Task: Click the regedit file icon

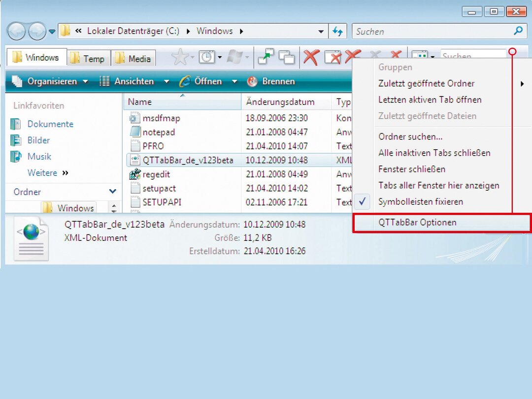Action: (135, 174)
